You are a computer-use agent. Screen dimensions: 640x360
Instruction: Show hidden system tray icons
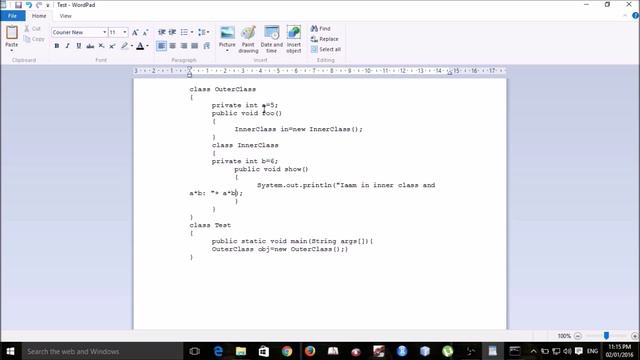[x=533, y=351]
